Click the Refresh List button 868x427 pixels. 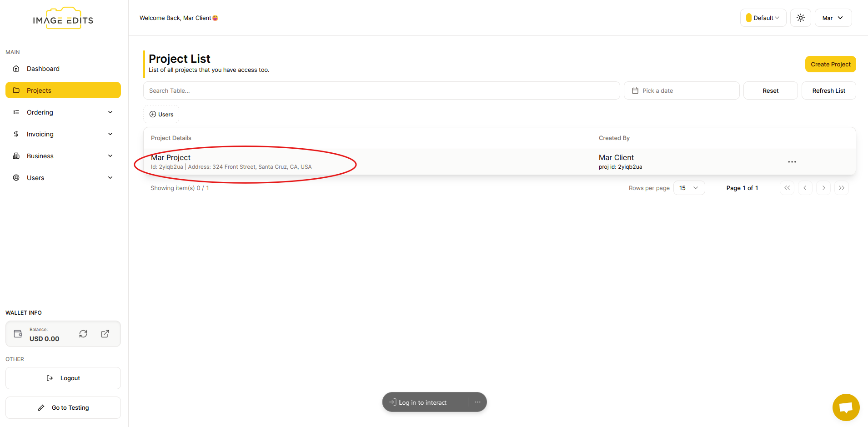(828, 90)
